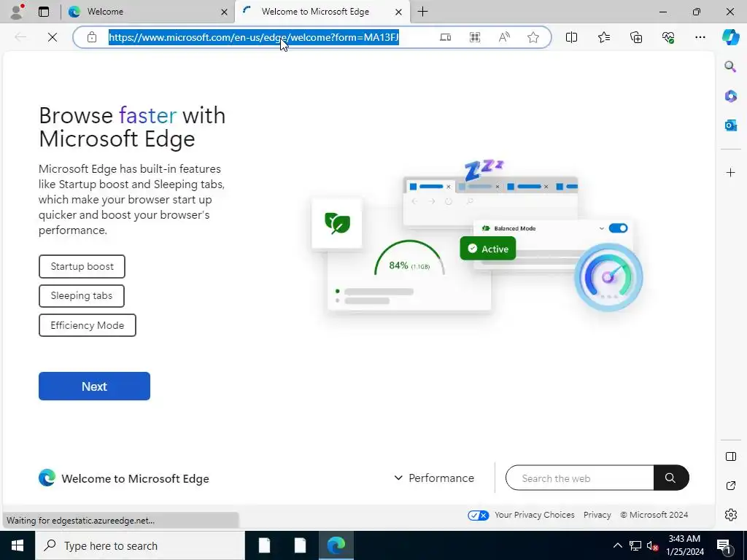Screen dimensions: 747x560
Task: Open the Microsoft Edge taskbar icon
Action: pos(336,545)
